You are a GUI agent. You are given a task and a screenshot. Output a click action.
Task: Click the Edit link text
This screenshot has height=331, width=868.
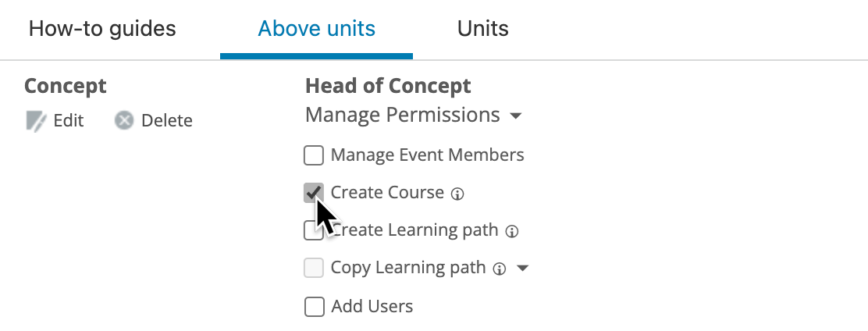point(69,121)
